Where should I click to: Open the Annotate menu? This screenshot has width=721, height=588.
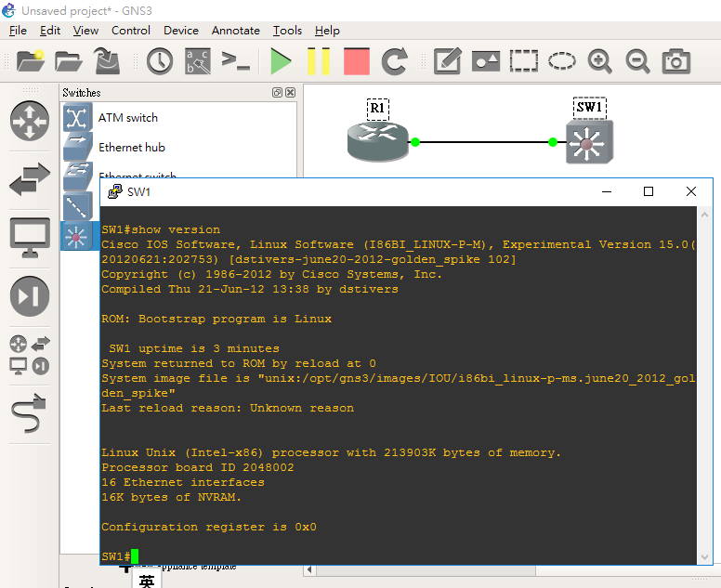[x=235, y=31]
